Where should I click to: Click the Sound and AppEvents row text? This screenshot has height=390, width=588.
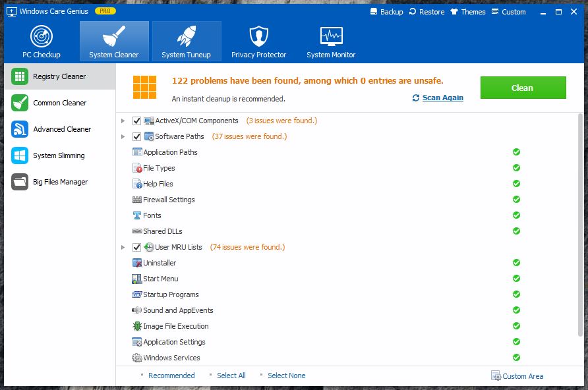[x=178, y=310]
